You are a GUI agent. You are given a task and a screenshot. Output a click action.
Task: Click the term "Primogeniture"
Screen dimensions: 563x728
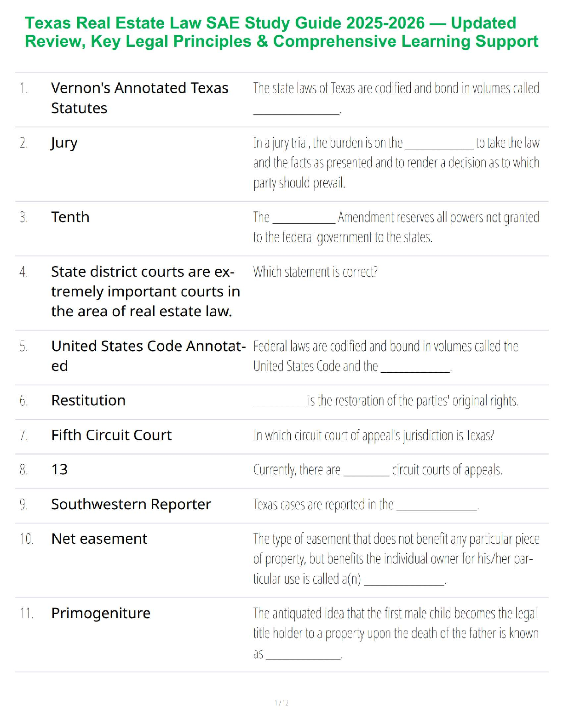click(x=101, y=613)
